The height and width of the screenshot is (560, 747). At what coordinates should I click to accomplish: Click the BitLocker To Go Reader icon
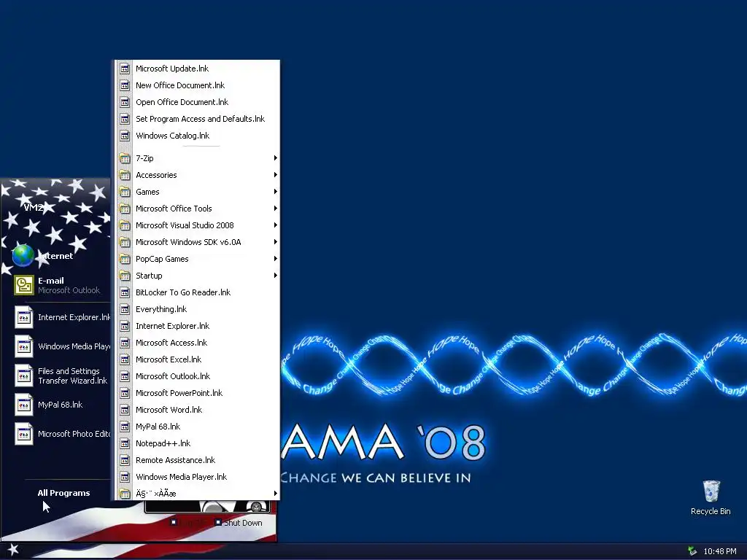125,292
